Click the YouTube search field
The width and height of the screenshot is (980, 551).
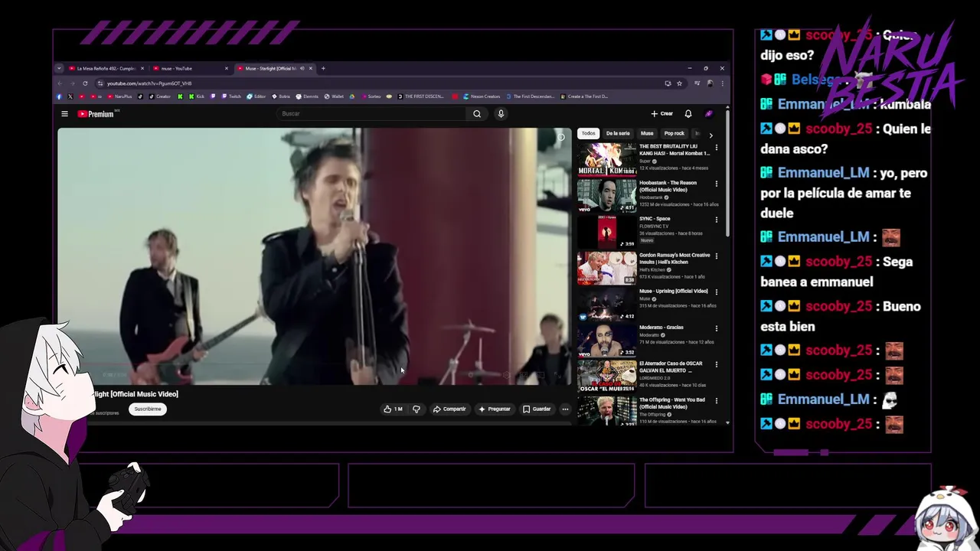(372, 114)
